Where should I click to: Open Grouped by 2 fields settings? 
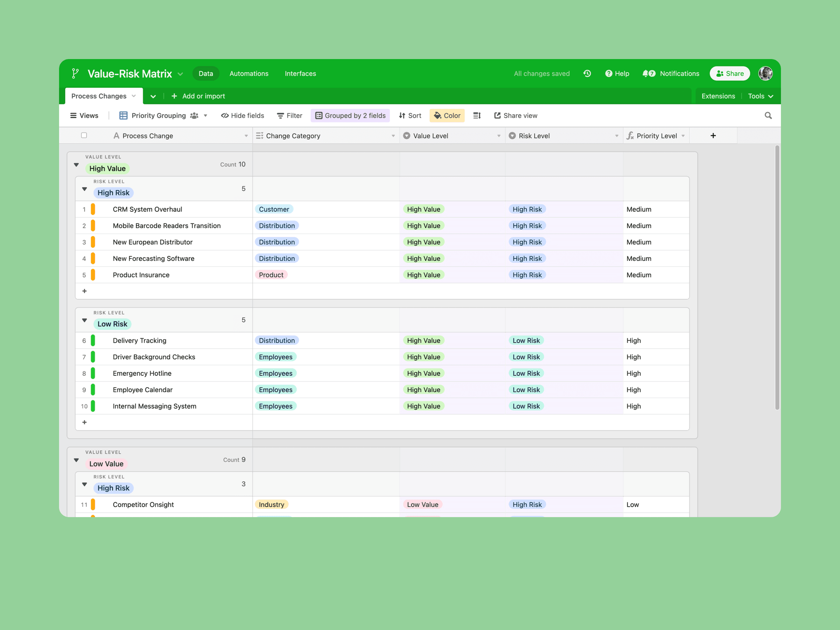point(350,115)
